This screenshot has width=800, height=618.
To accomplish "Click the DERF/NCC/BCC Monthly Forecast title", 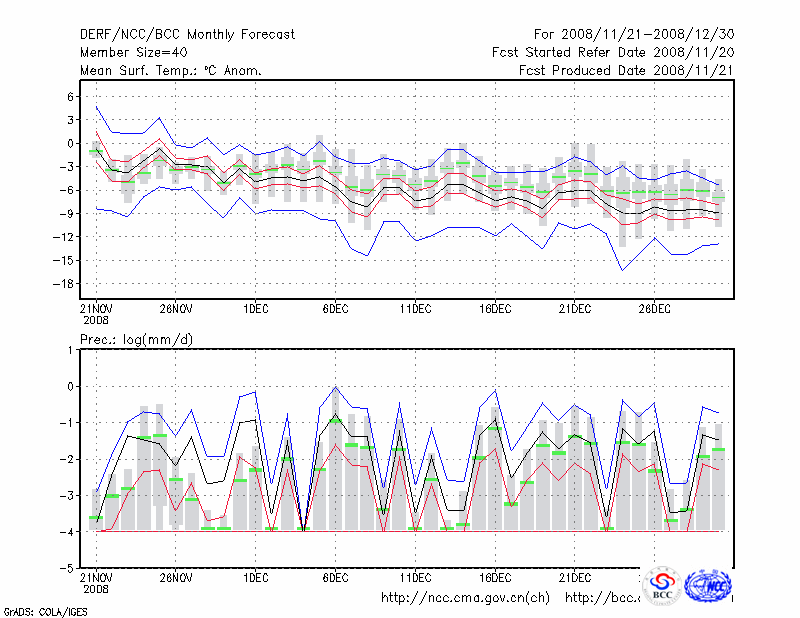I will coord(188,35).
